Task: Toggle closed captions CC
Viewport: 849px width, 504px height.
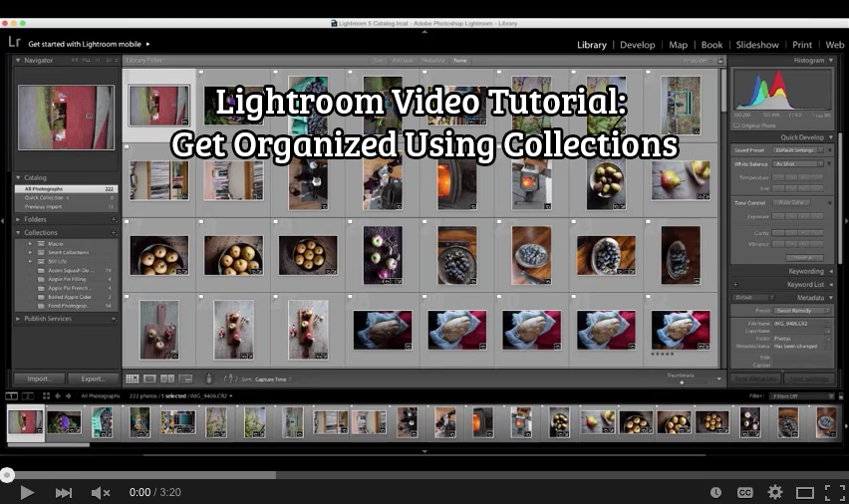Action: coord(745,493)
